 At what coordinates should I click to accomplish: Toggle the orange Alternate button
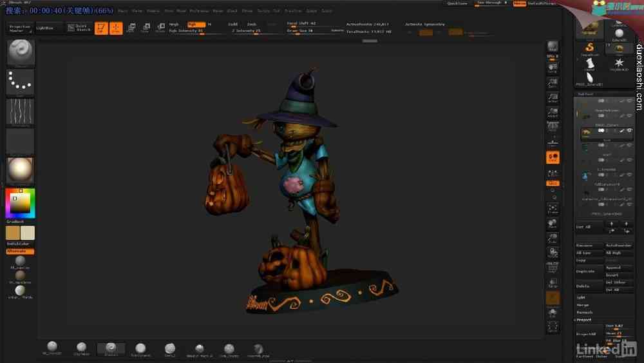tap(20, 251)
